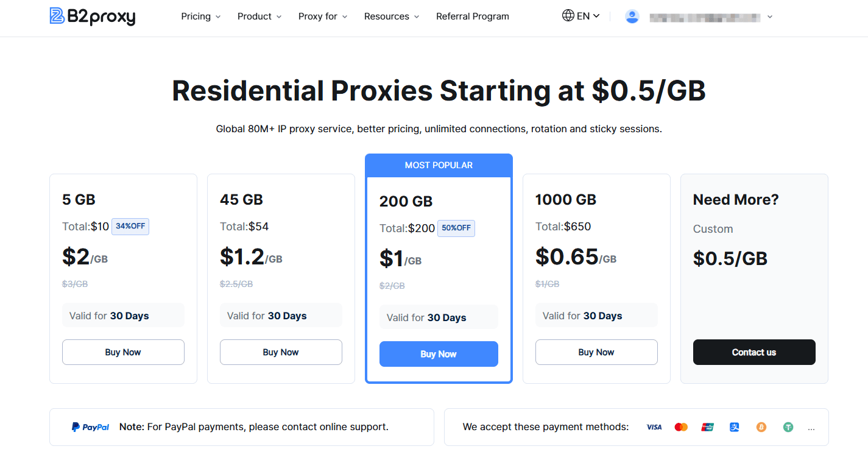Click the globe language icon
The image size is (868, 460).
[x=568, y=16]
